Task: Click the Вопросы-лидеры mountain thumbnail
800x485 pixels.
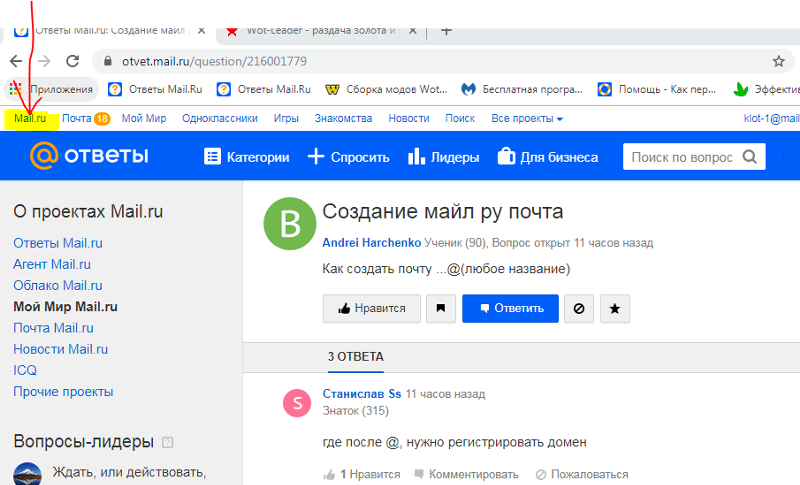Action: click(27, 474)
